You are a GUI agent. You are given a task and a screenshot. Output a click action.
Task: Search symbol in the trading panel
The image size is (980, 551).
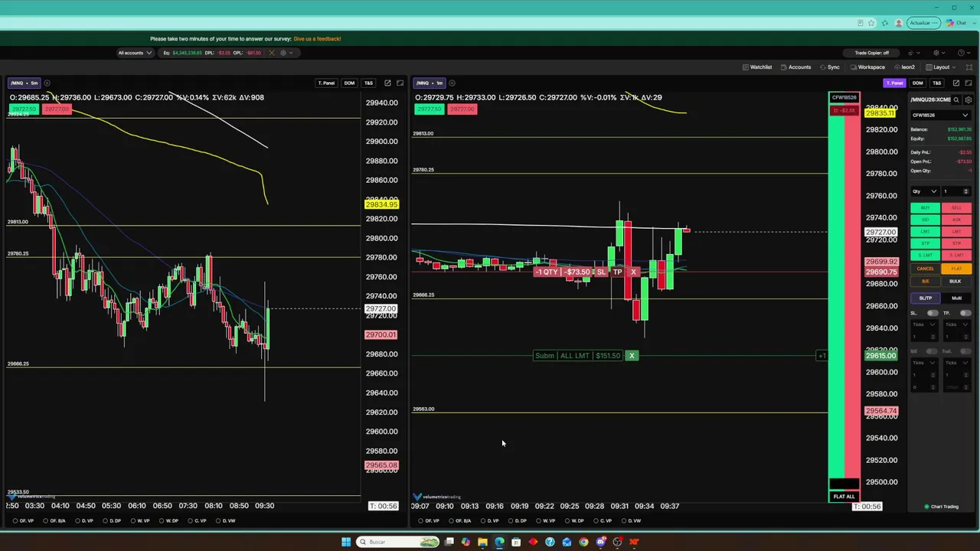click(956, 99)
